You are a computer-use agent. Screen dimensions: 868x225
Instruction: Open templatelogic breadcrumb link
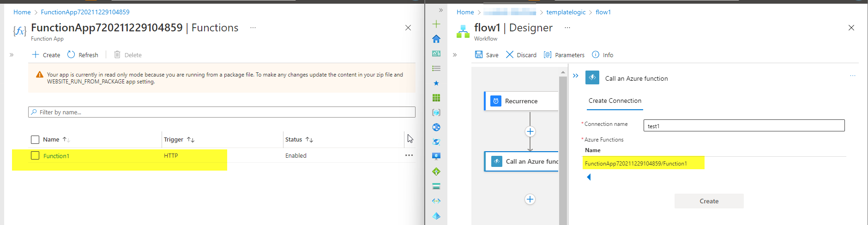566,12
